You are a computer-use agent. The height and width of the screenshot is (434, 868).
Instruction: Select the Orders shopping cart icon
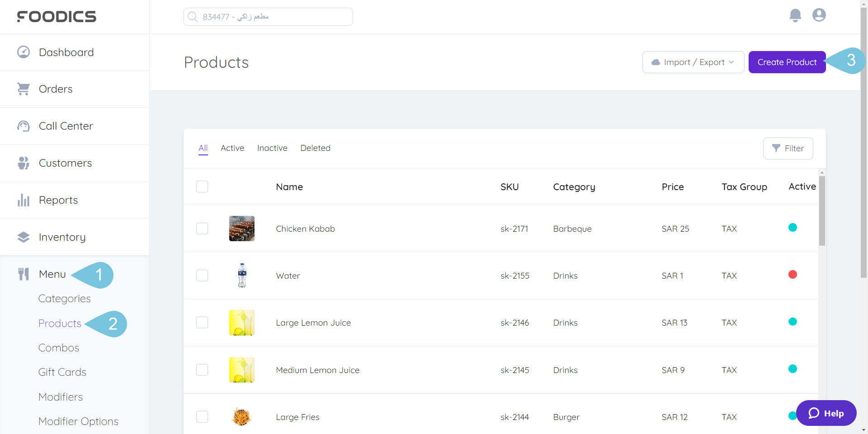pyautogui.click(x=23, y=89)
